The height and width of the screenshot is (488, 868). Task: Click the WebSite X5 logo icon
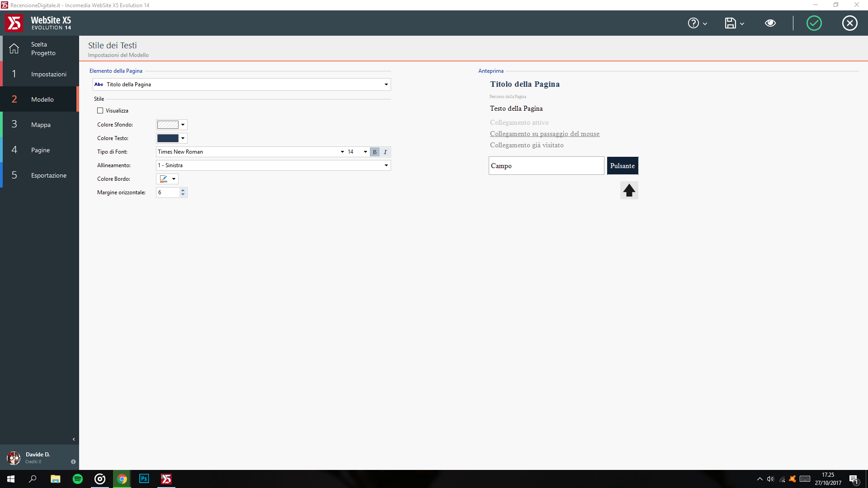click(14, 23)
